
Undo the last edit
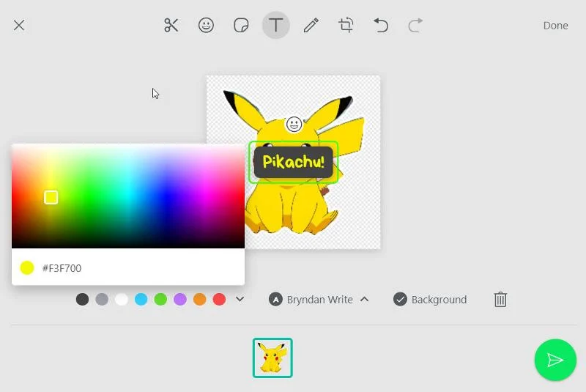tap(381, 26)
